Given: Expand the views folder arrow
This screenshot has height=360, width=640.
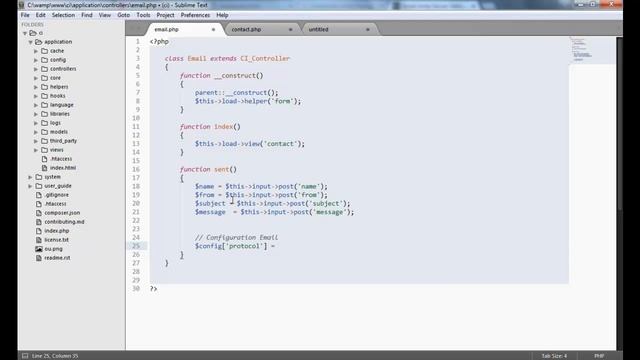Looking at the screenshot, I should click(36, 150).
